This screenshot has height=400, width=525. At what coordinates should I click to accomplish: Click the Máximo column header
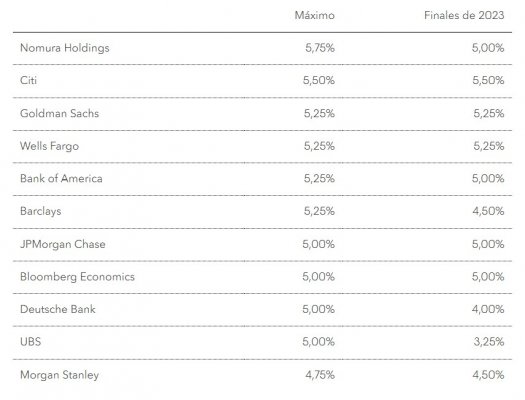click(x=314, y=15)
